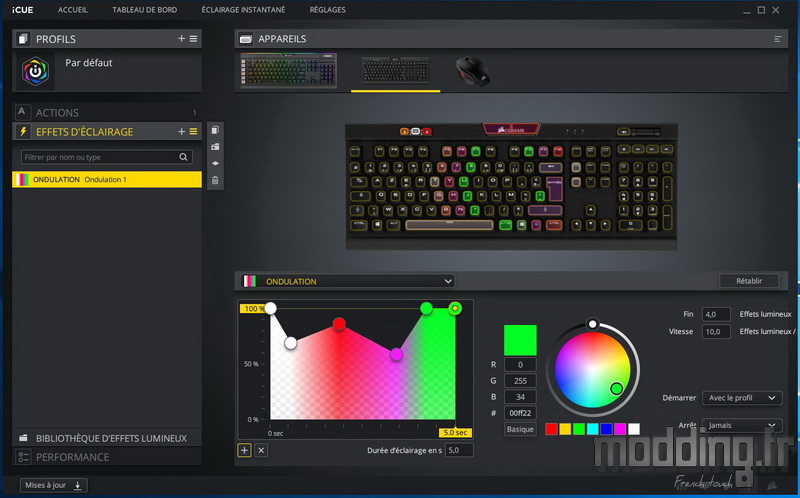
Task: Open the Profils hamburger menu
Action: 193,39
